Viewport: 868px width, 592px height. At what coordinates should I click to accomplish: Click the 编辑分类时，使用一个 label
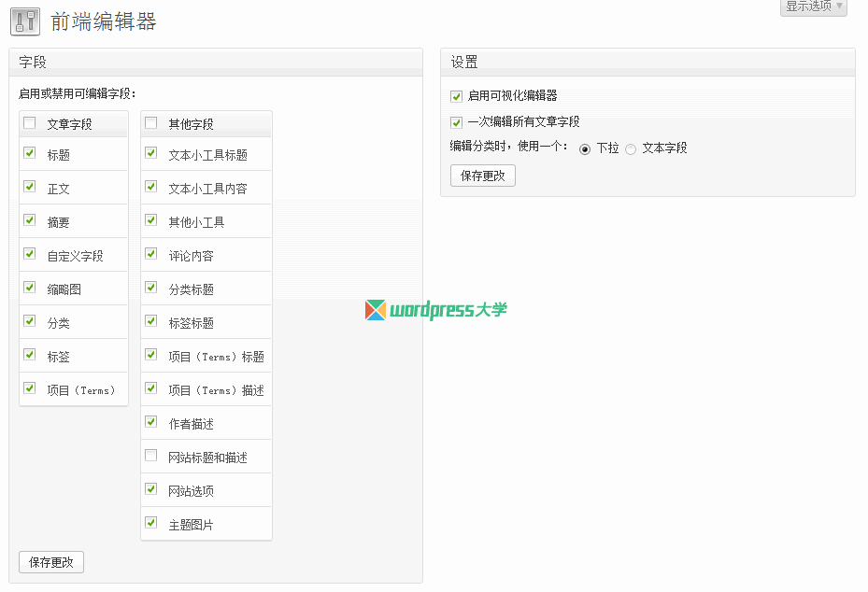pyautogui.click(x=508, y=146)
